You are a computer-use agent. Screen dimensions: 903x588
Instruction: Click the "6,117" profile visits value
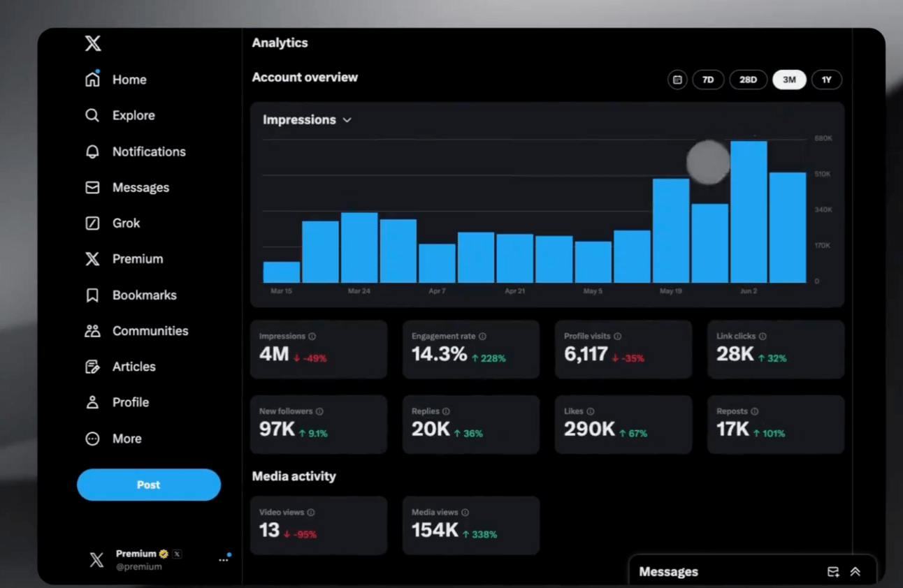[x=586, y=355]
